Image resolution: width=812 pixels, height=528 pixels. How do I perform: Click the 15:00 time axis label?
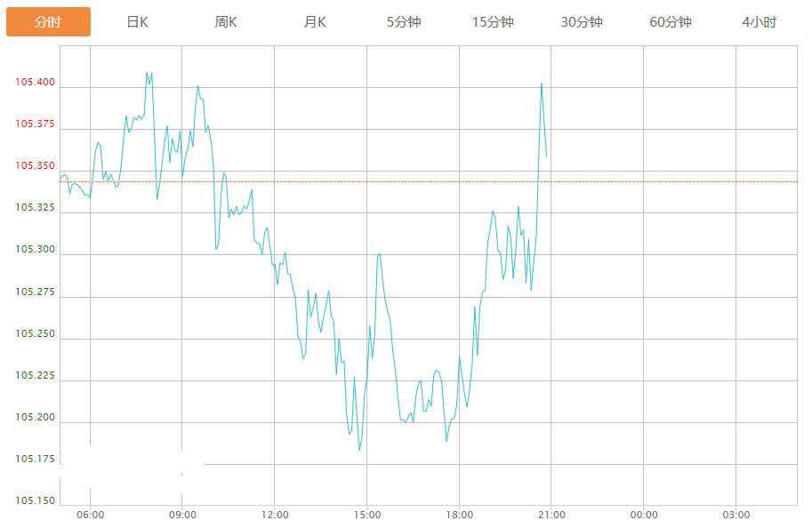(367, 515)
